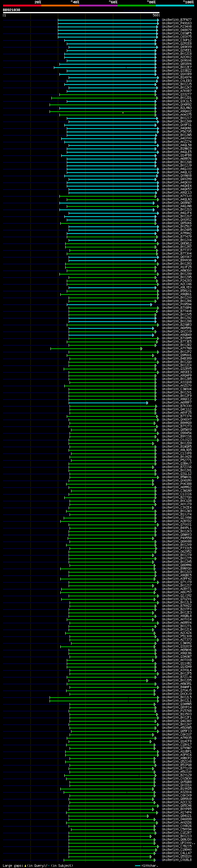Viewport: 197px width, 868px height.
Task: Click the UniRef100_O46899 hit label
Action: coord(177,819)
